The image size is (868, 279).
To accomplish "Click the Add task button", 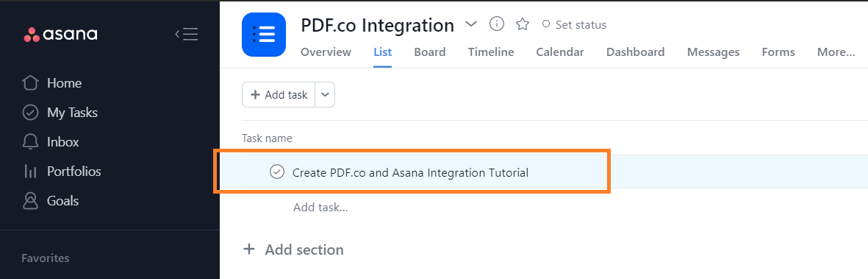I will [279, 95].
